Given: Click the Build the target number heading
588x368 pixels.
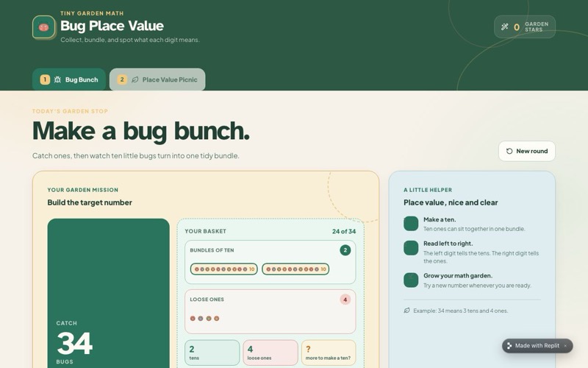Looking at the screenshot, I should pos(90,202).
